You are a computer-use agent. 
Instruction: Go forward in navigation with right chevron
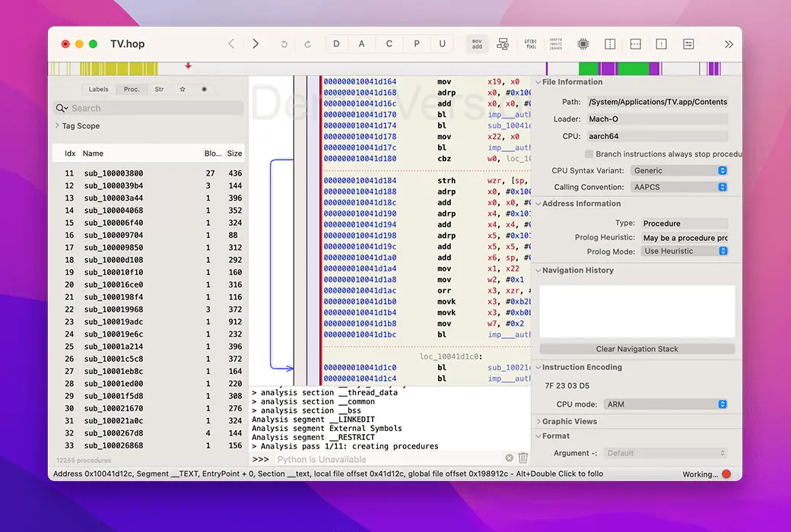point(256,44)
